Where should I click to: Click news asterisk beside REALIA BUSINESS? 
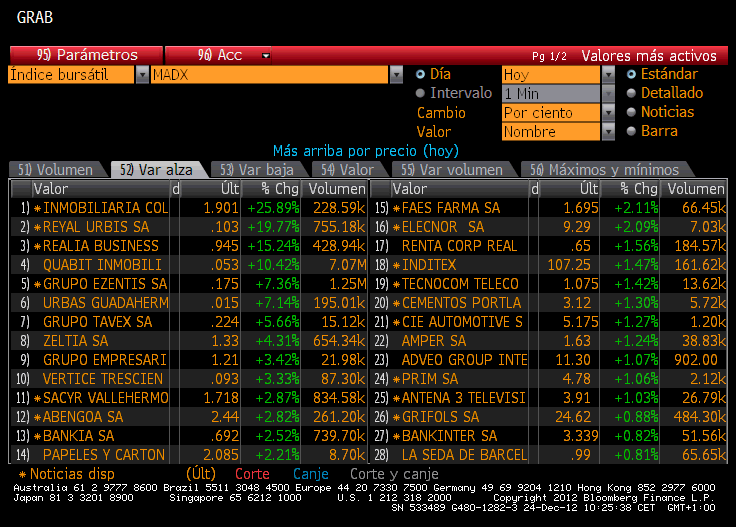(37, 246)
